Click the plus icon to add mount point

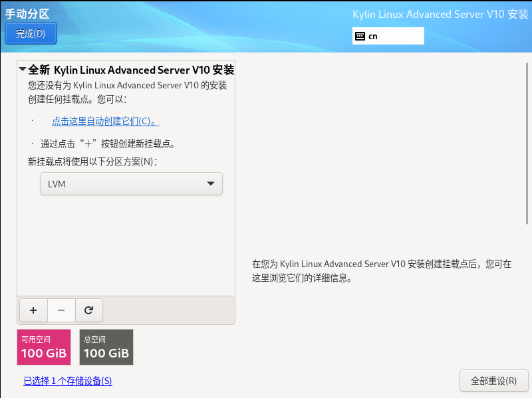(x=33, y=310)
